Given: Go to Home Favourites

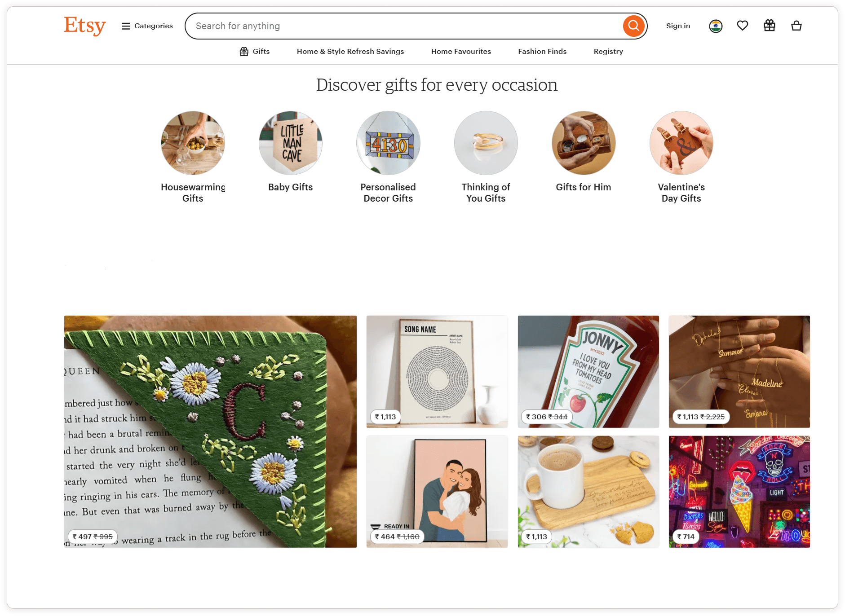Looking at the screenshot, I should [x=461, y=52].
